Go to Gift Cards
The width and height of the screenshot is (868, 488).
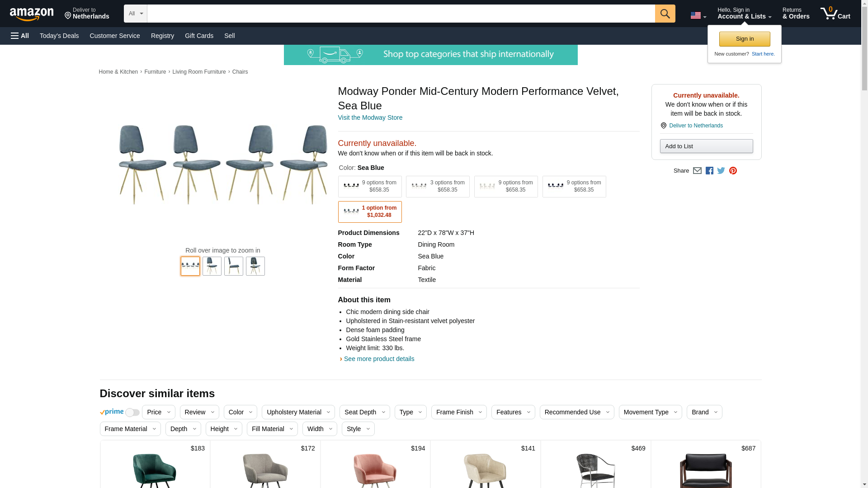(x=199, y=36)
